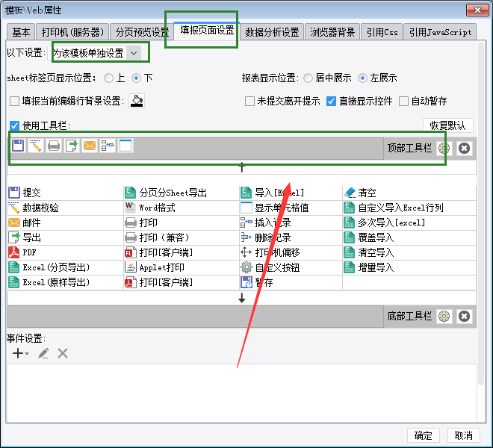
Task: Enable 填报当前编辑行背景设置 checkbox
Action: coord(14,102)
